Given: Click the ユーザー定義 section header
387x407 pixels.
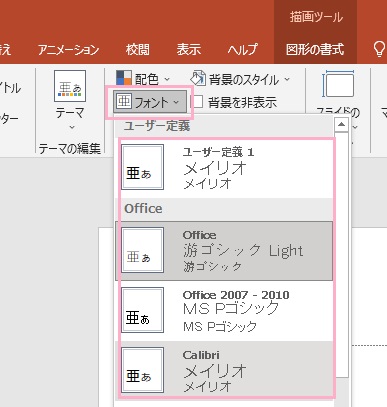Looking at the screenshot, I should click(157, 126).
